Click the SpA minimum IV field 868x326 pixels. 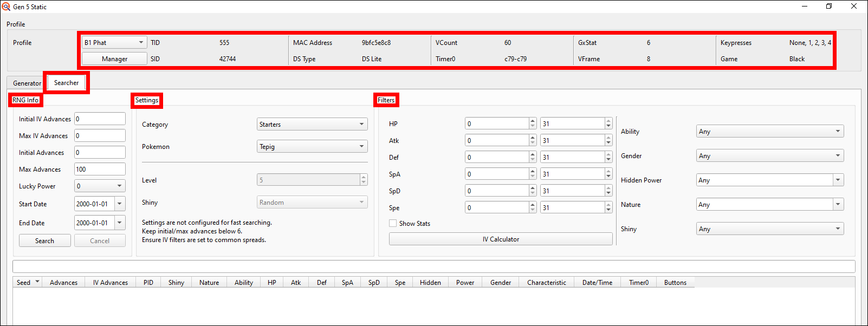(x=497, y=174)
